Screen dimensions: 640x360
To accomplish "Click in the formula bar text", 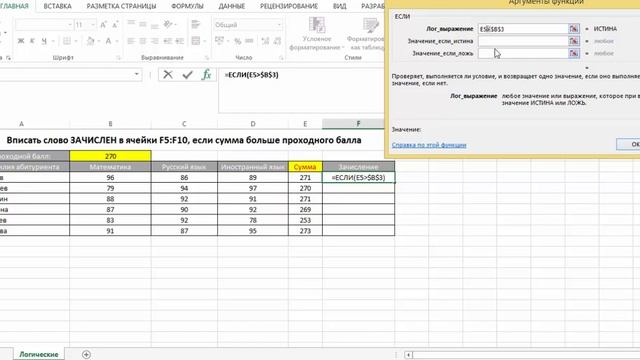I will coord(251,75).
